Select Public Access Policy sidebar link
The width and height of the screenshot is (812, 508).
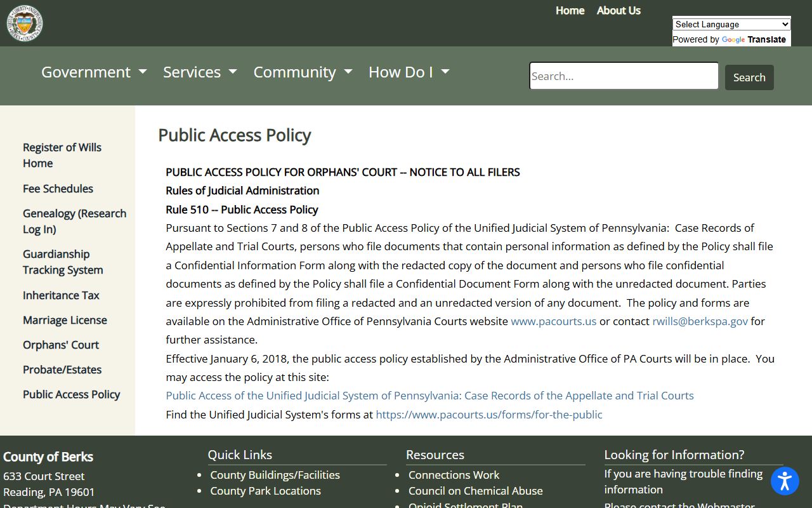(x=71, y=394)
